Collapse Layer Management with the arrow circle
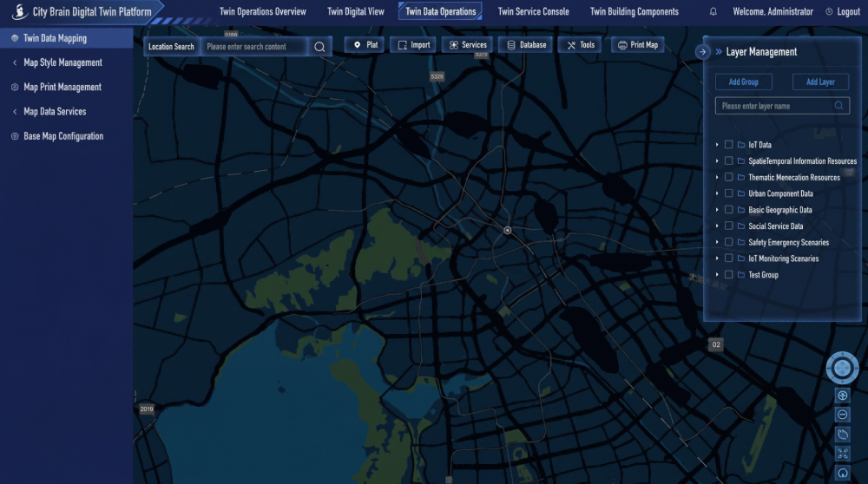The width and height of the screenshot is (868, 484). (x=702, y=52)
